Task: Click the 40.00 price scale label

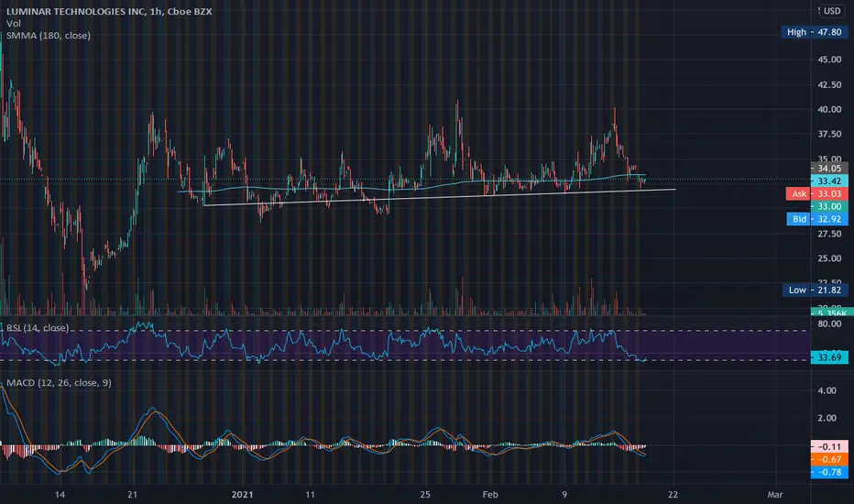Action: (829, 110)
